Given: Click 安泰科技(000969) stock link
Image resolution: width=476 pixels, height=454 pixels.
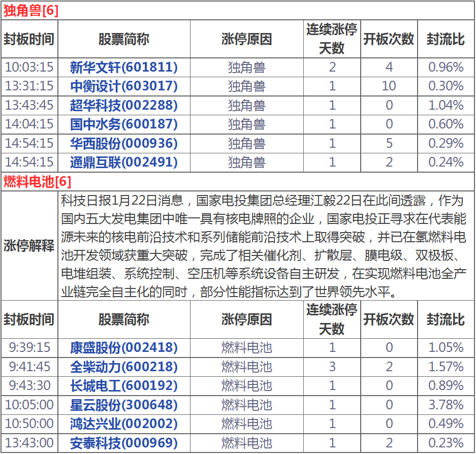Looking at the screenshot, I should pos(124,443).
